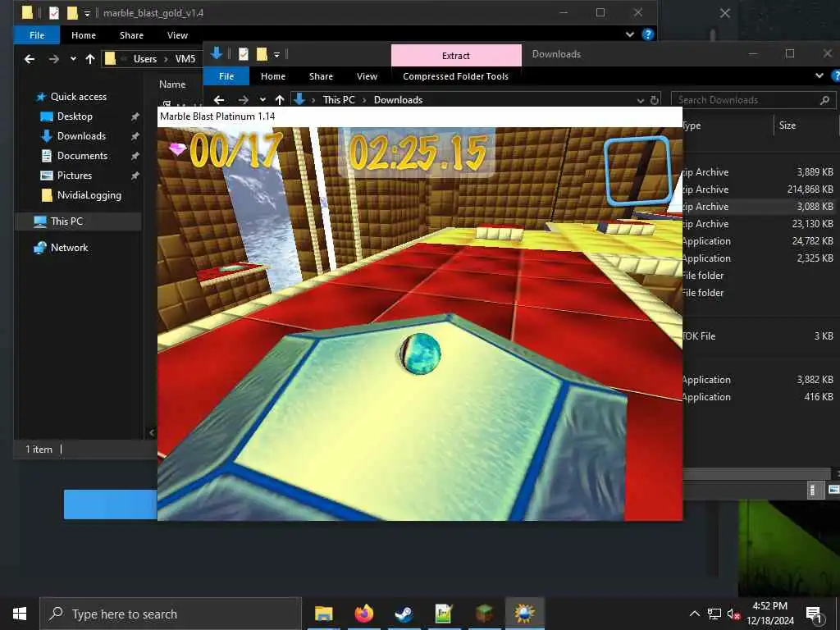Open Home tab in marble_blast_gold_v1.4 window
The image size is (840, 630).
pyautogui.click(x=84, y=35)
